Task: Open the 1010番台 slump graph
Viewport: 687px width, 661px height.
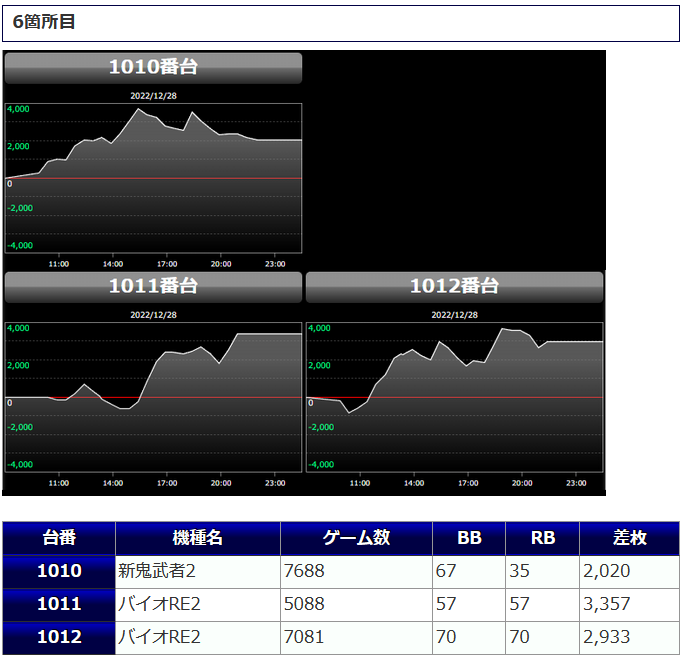Action: click(153, 178)
